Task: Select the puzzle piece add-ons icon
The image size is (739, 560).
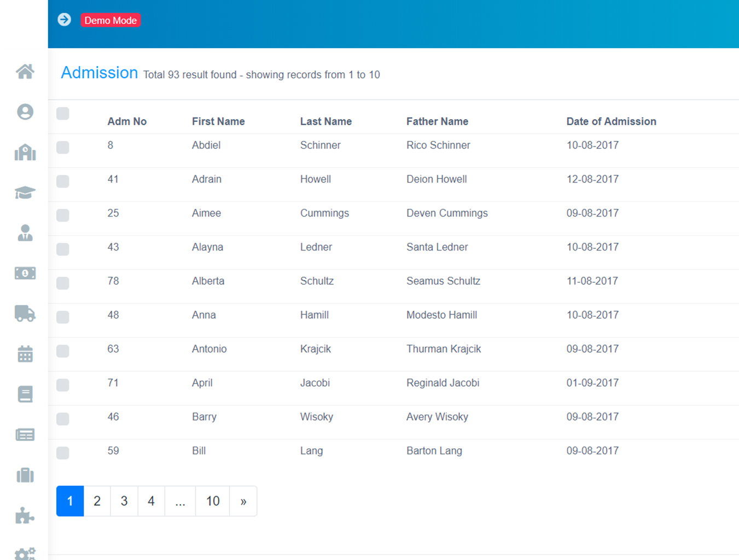Action: (x=25, y=515)
